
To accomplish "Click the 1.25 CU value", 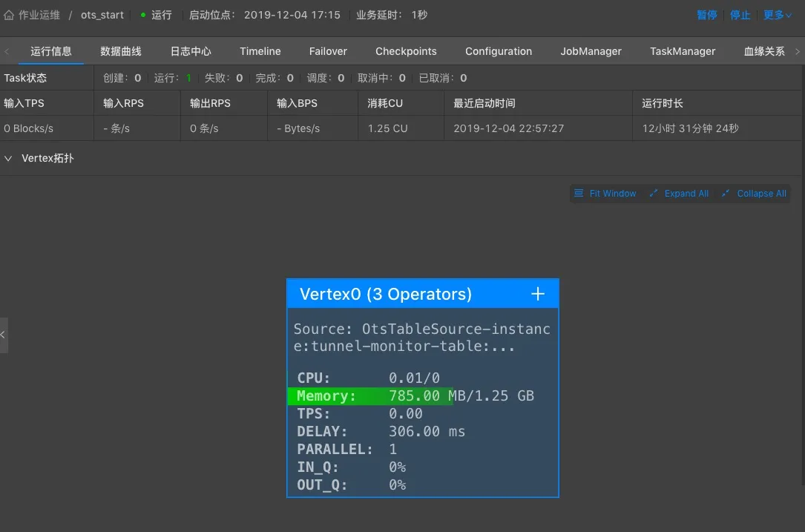I will pyautogui.click(x=387, y=128).
